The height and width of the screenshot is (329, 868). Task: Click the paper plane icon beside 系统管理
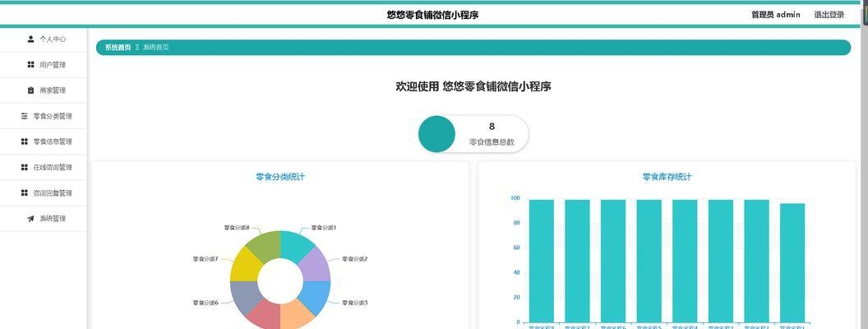coord(30,219)
